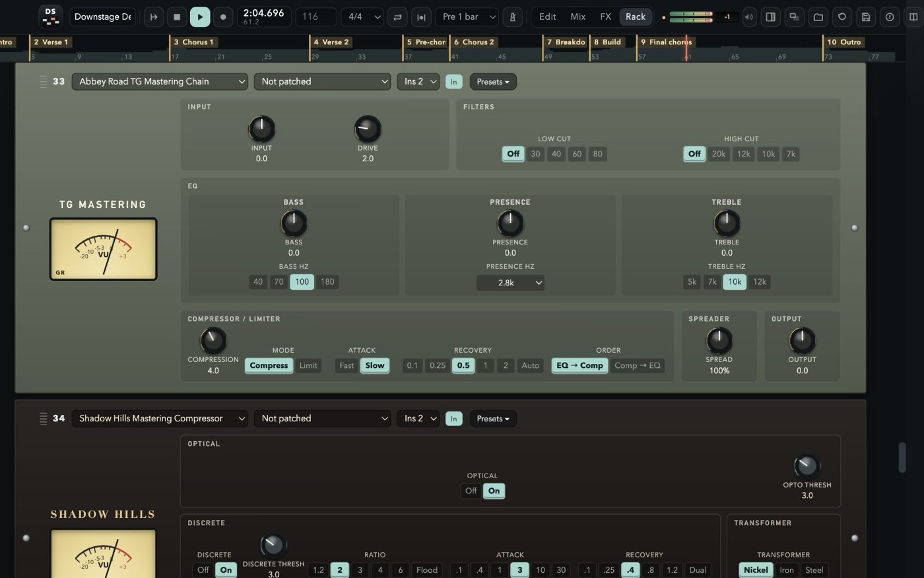Click the split view book icon
Viewport: 924px width, 578px height.
(913, 17)
